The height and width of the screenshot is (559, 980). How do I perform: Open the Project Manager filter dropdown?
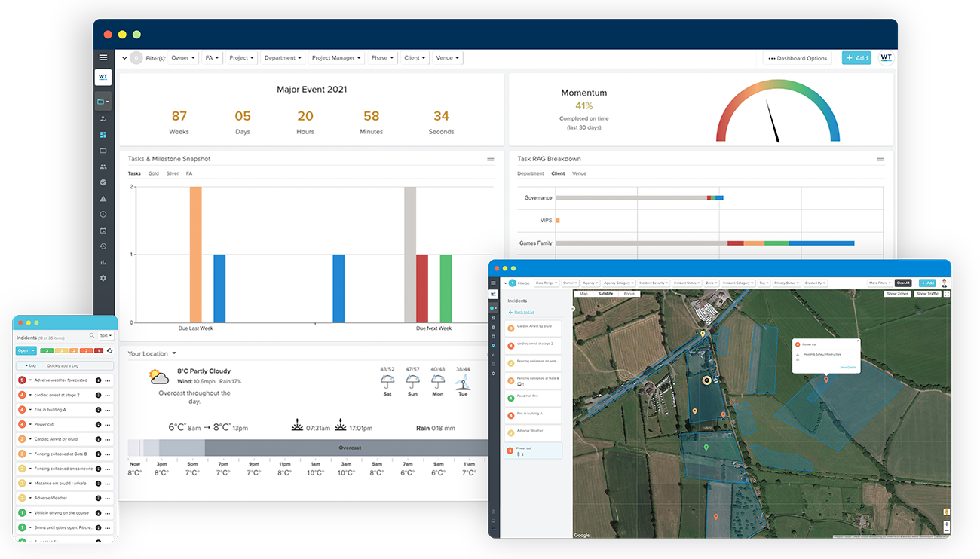[335, 57]
